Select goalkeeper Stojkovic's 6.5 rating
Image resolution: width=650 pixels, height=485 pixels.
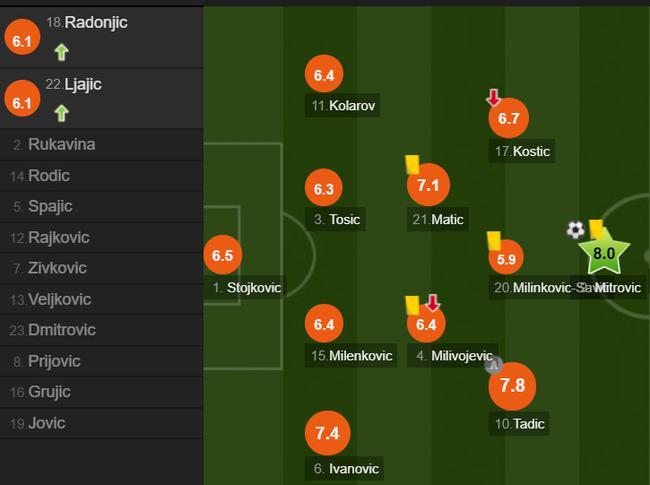(x=223, y=255)
